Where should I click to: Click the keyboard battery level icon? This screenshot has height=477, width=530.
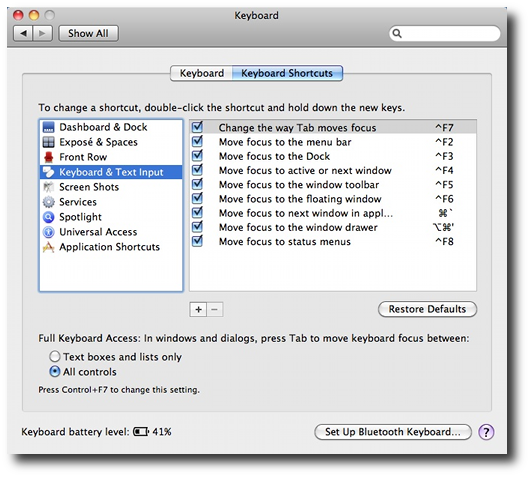click(141, 432)
